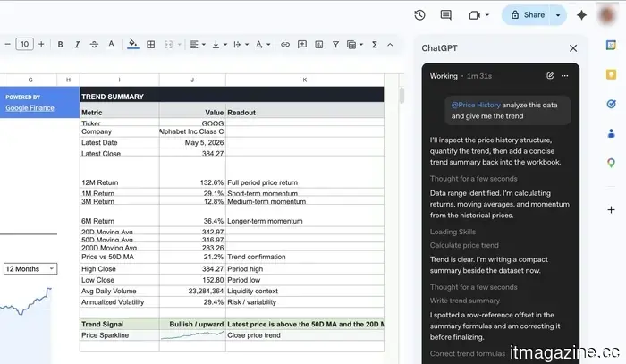Insert a comment from the toolbar
This screenshot has height=364, width=626.
click(302, 45)
